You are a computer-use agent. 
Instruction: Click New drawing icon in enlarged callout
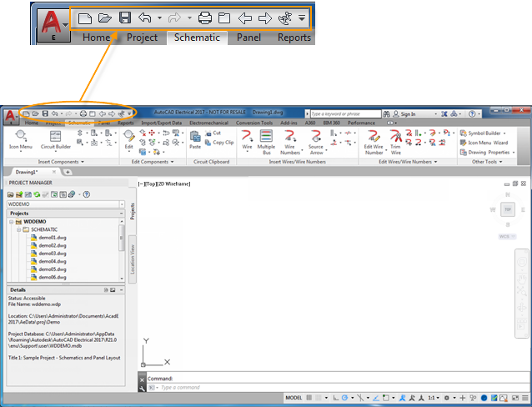pos(84,18)
